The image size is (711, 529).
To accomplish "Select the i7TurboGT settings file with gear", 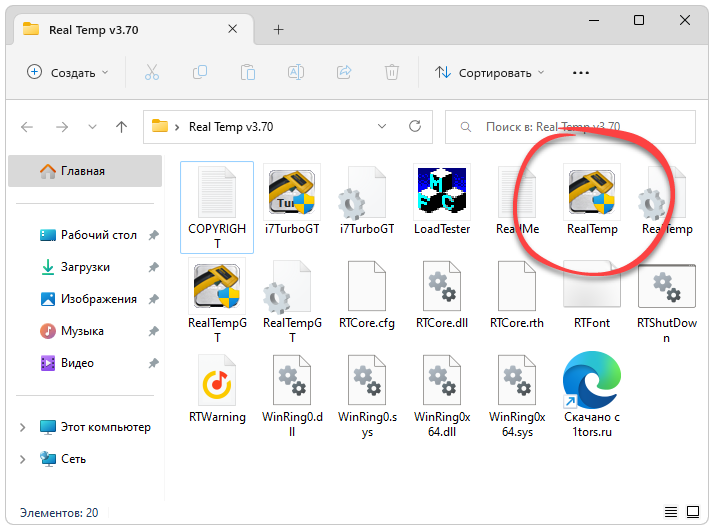I will (x=367, y=200).
